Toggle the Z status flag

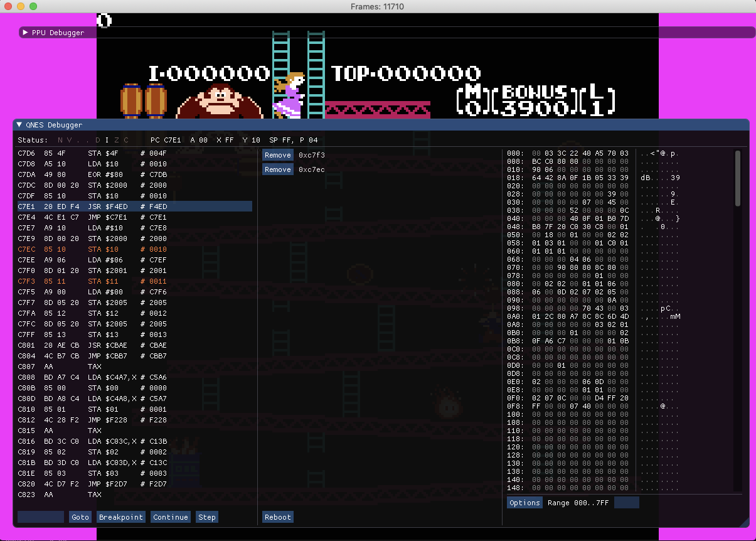click(x=115, y=141)
